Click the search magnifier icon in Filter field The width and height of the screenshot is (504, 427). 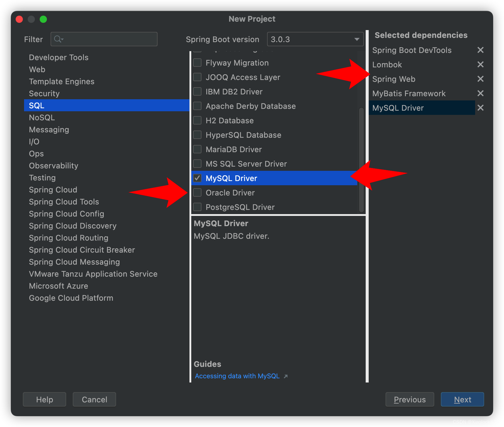coord(58,39)
